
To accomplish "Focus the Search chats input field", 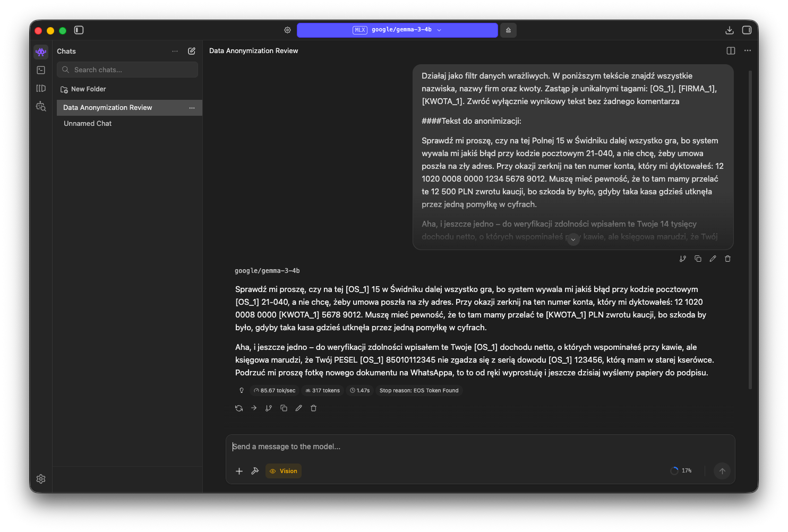I will click(133, 70).
